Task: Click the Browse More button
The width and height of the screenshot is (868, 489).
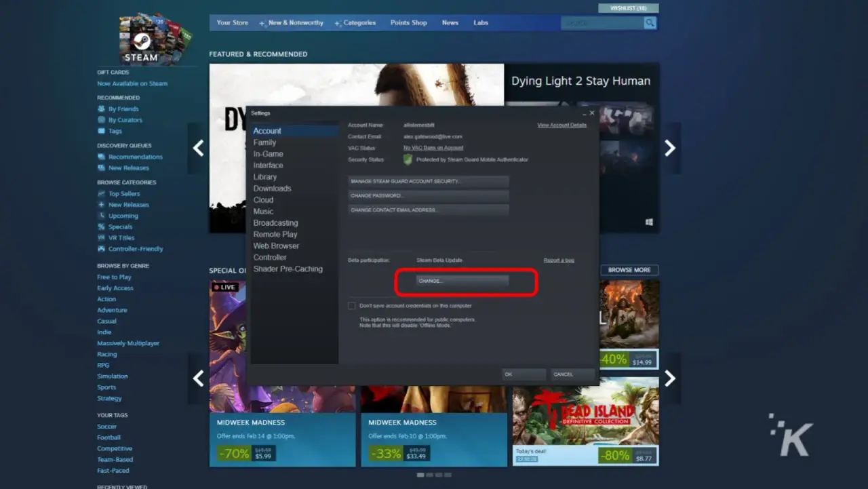Action: pyautogui.click(x=629, y=270)
